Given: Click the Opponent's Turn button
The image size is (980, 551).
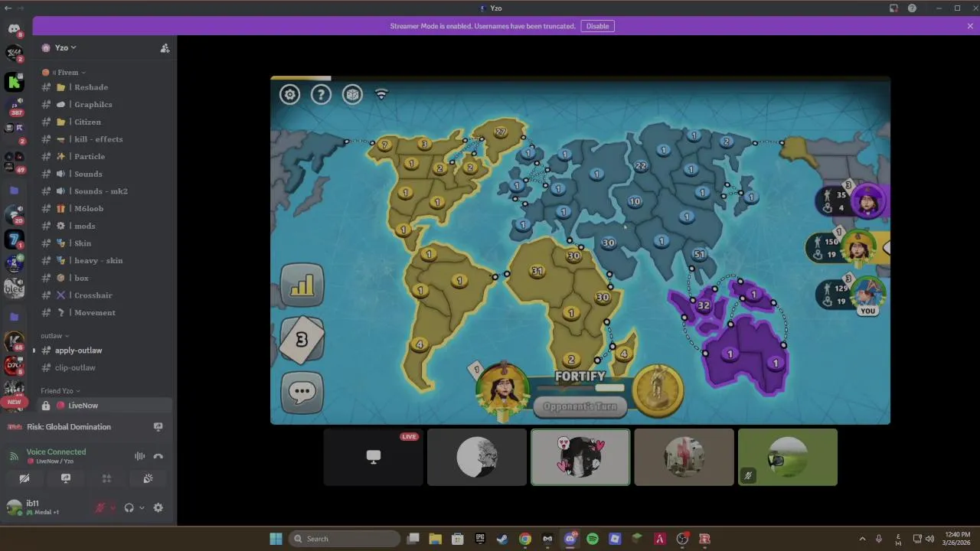Looking at the screenshot, I should [580, 406].
